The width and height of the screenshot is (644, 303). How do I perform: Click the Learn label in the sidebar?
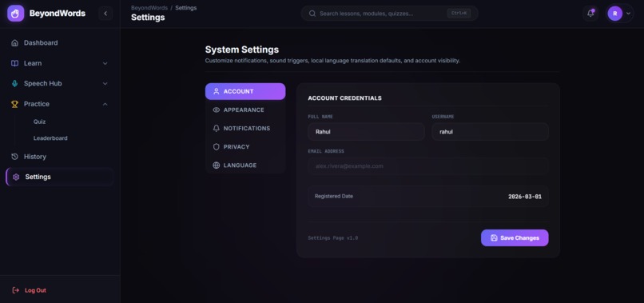pyautogui.click(x=33, y=63)
